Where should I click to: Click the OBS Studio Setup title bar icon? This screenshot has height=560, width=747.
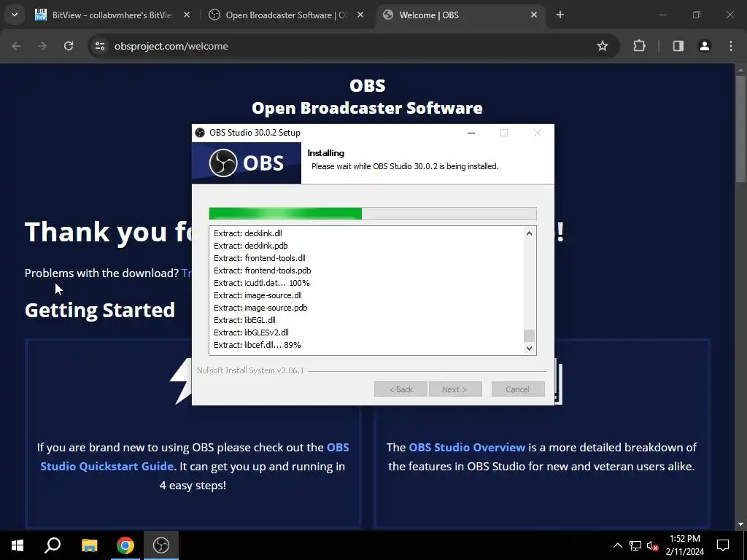(x=200, y=133)
